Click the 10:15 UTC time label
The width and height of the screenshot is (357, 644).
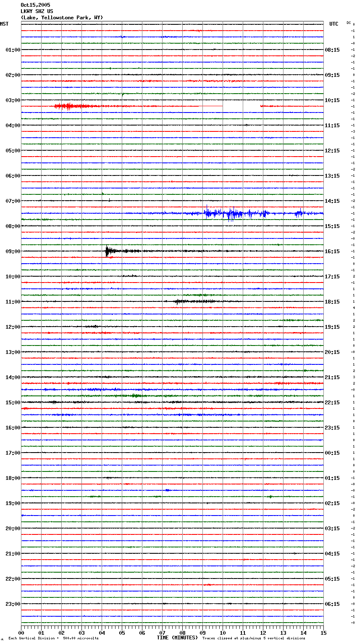point(332,100)
